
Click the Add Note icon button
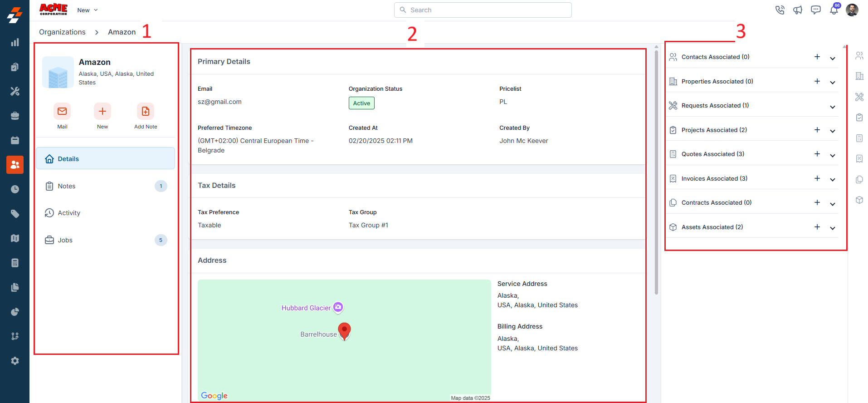(x=146, y=111)
